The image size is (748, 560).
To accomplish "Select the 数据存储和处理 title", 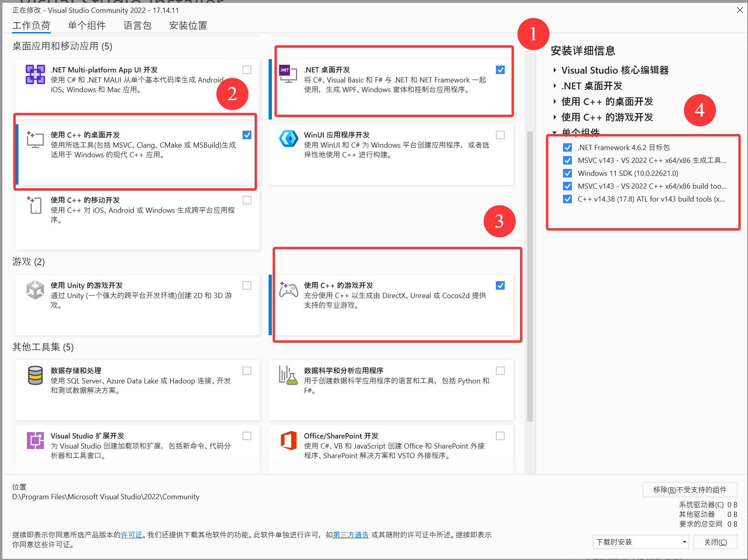I will pos(76,371).
